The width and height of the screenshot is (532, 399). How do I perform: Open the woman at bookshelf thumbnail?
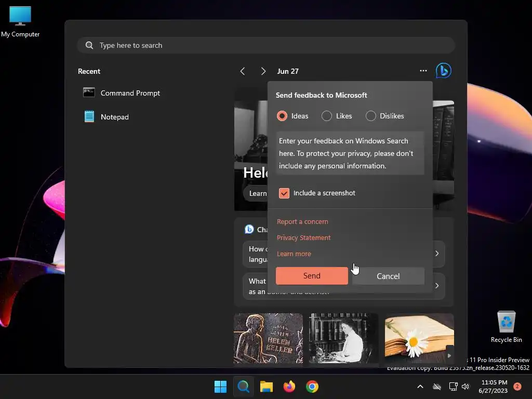(x=344, y=338)
